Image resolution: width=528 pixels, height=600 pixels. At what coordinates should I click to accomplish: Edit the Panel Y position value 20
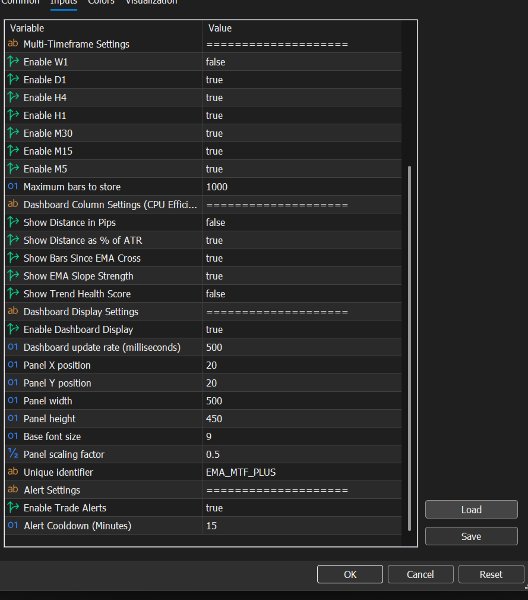click(x=211, y=383)
